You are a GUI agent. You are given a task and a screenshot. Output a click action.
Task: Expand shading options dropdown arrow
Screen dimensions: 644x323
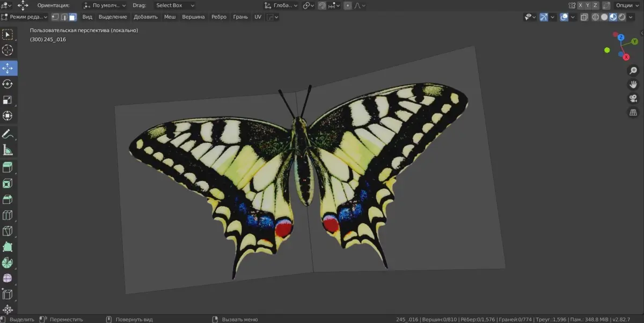point(631,17)
